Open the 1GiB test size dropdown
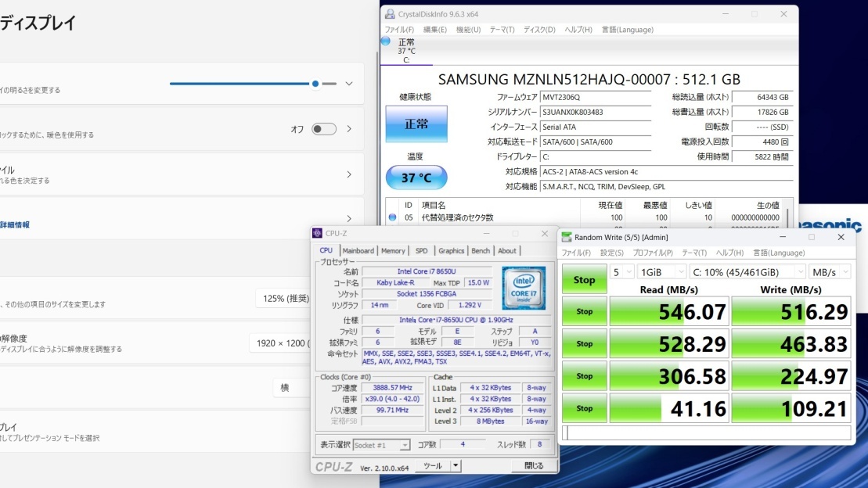 tap(661, 271)
